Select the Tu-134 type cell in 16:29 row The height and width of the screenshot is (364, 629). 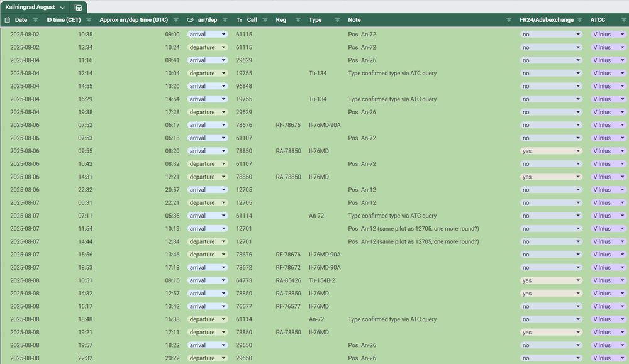pyautogui.click(x=318, y=99)
